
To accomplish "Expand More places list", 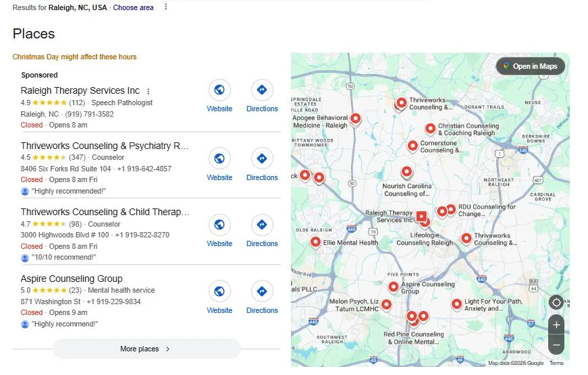I will point(146,349).
